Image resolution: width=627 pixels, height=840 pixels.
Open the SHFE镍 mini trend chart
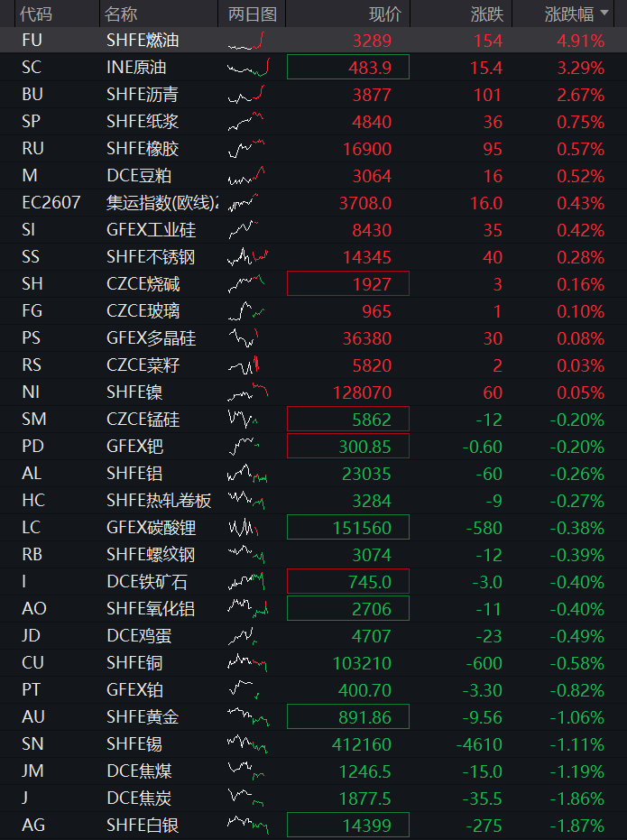[x=248, y=392]
